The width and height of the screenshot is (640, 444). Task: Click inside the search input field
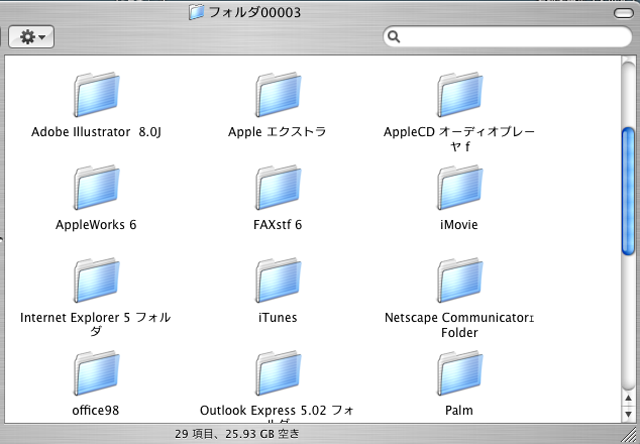click(507, 37)
